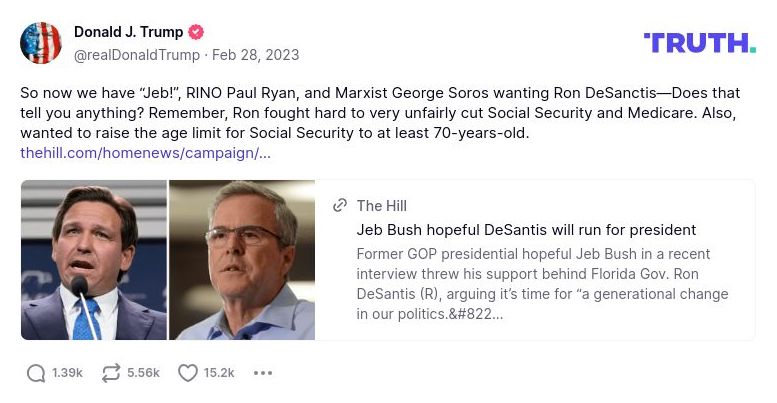Click the reply speech bubble icon
This screenshot has width=777, height=403.
pos(36,373)
